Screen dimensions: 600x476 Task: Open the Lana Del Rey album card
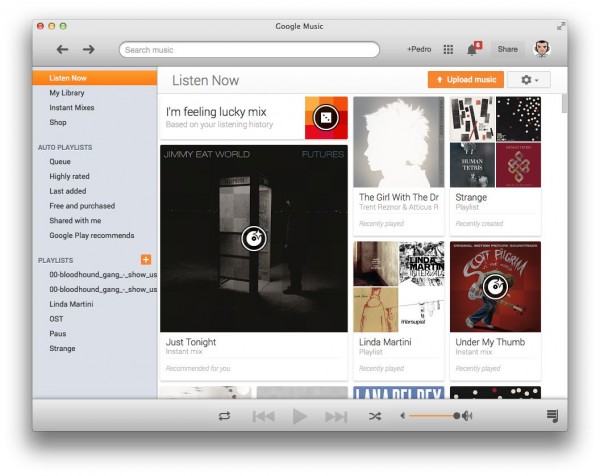point(399,393)
